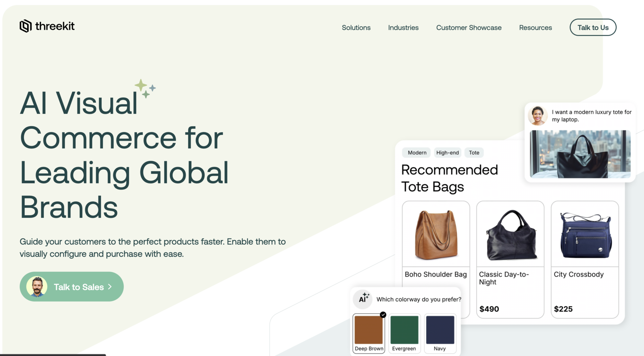Screen dimensions: 644x356
Task: Choose the Navy colorway swatch
Action: point(440,333)
